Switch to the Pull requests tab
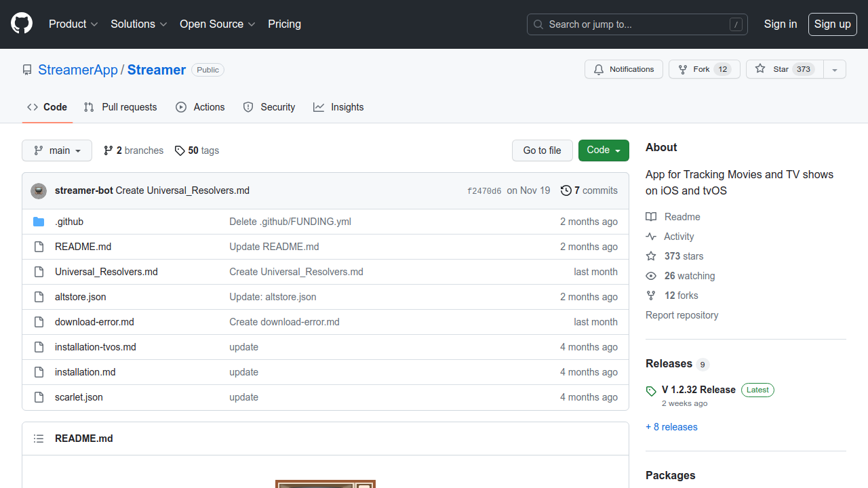Viewport: 868px width, 488px height. pos(120,107)
